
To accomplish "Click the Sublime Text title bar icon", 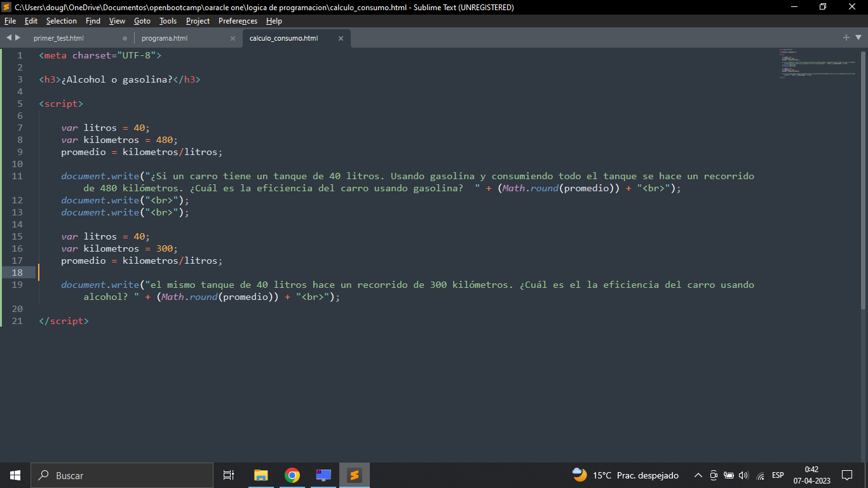I will click(x=7, y=7).
